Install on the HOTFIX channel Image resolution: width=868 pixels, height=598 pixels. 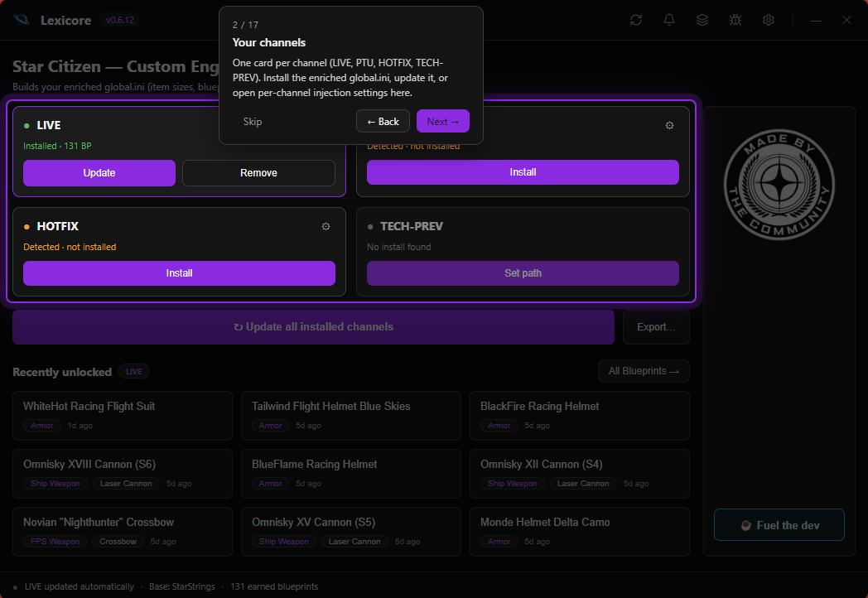180,273
